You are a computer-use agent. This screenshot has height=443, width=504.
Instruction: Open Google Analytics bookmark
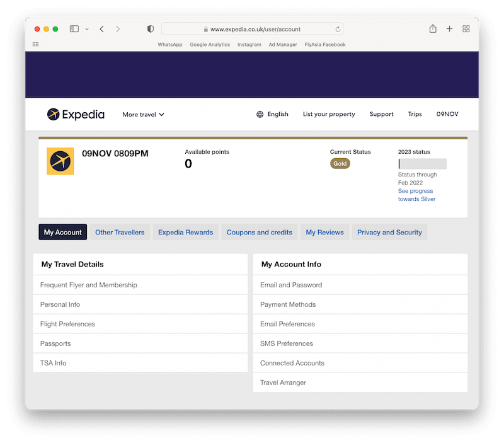[210, 44]
